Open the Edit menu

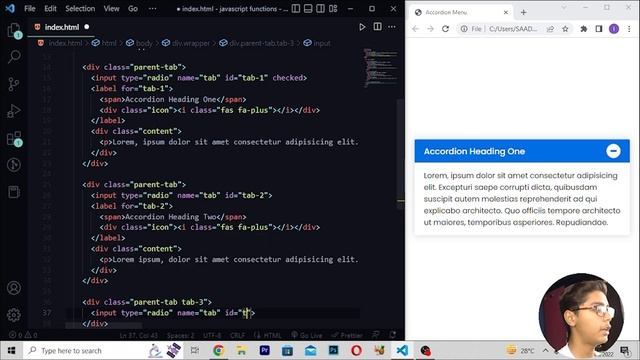(50, 9)
